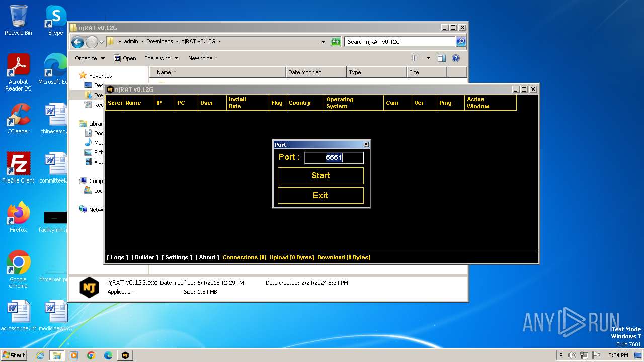Click the Start button in Port dialog

tap(320, 175)
